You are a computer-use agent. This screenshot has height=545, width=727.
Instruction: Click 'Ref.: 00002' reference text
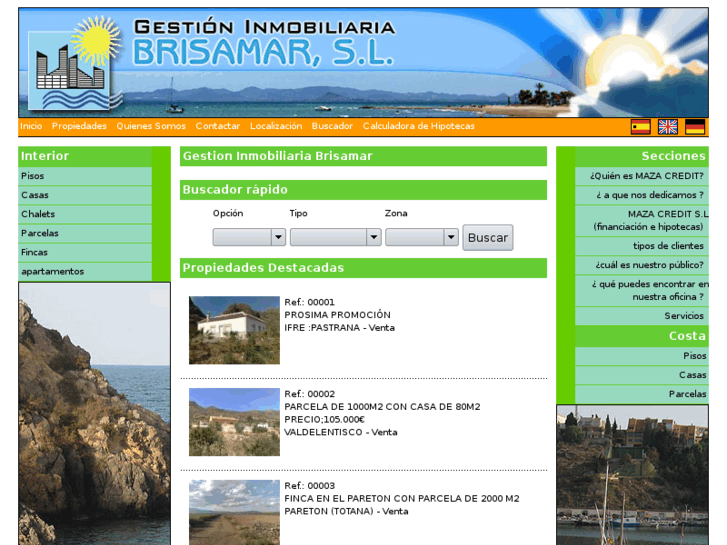coord(309,394)
